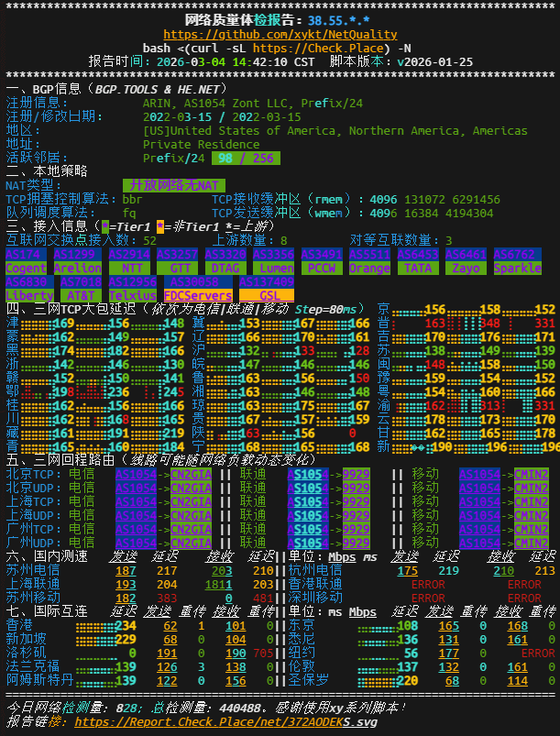Click the AS6453 label above TATA

[x=417, y=254]
